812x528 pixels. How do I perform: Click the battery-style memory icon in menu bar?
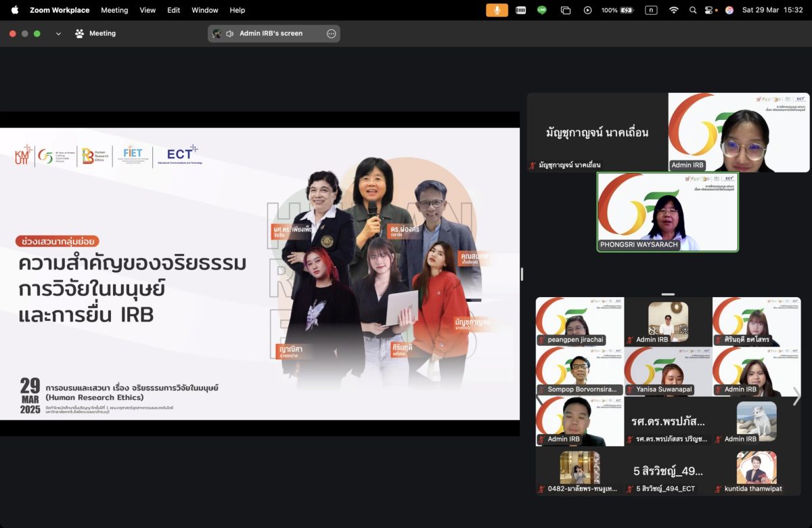[x=520, y=10]
